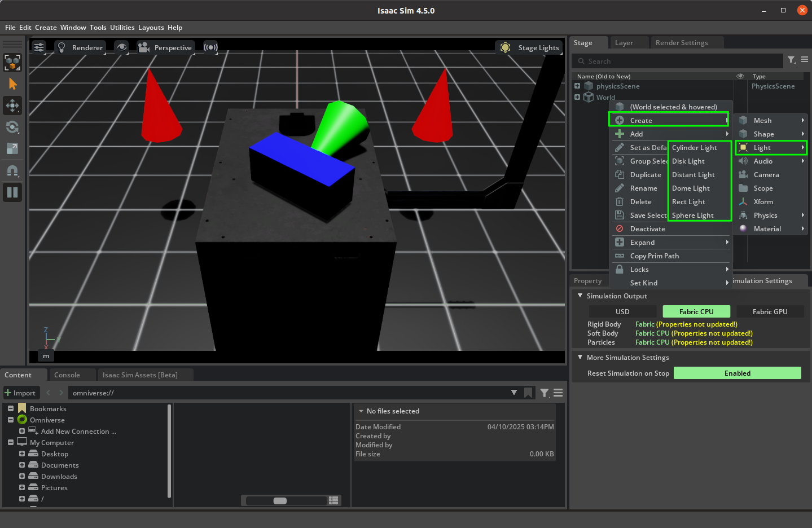Open the Locks submenu
Viewport: 812px width, 528px height.
(x=671, y=270)
